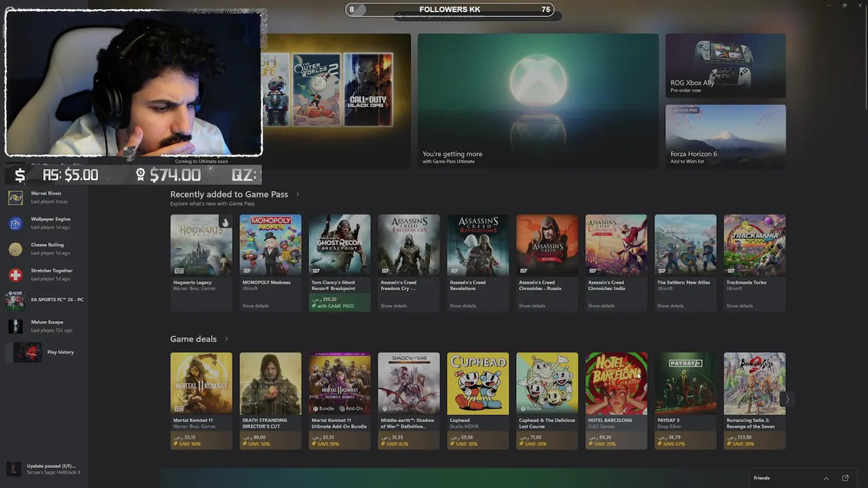The image size is (868, 488).
Task: Open Middle-earth Shadow of War cover
Action: pyautogui.click(x=409, y=383)
